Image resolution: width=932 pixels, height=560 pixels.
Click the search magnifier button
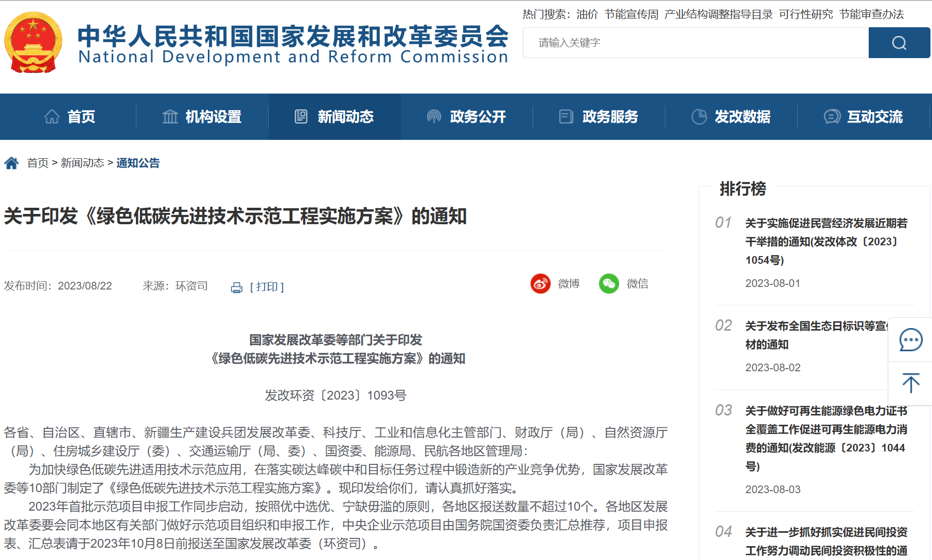899,43
